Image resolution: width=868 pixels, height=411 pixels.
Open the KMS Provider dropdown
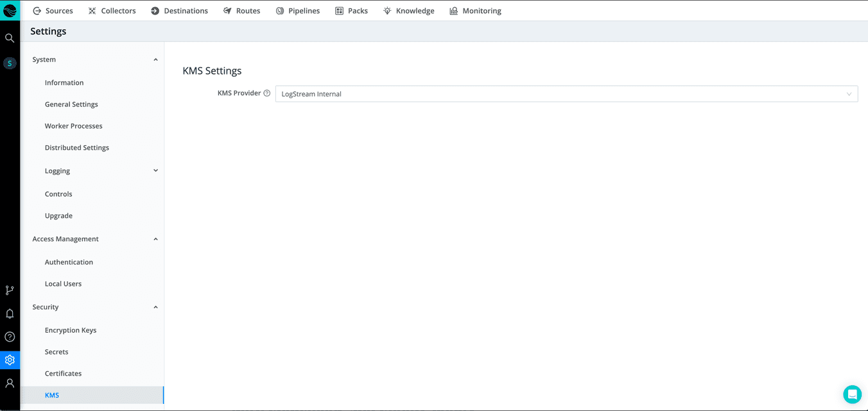point(566,94)
